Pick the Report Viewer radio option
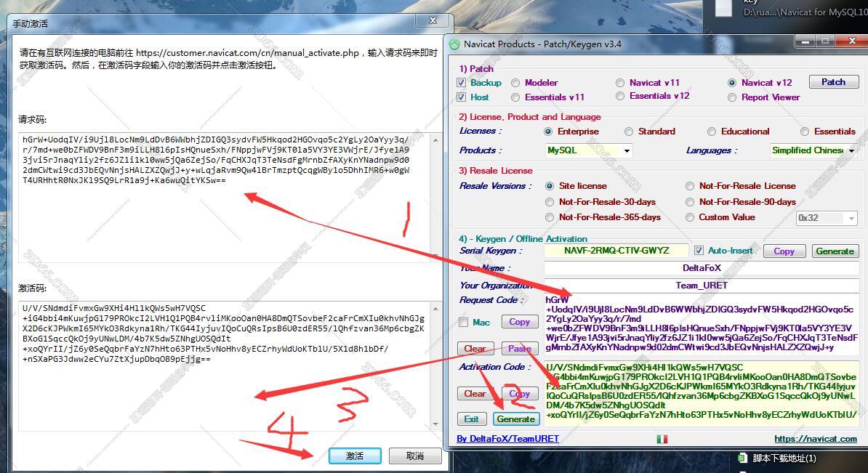 point(732,97)
